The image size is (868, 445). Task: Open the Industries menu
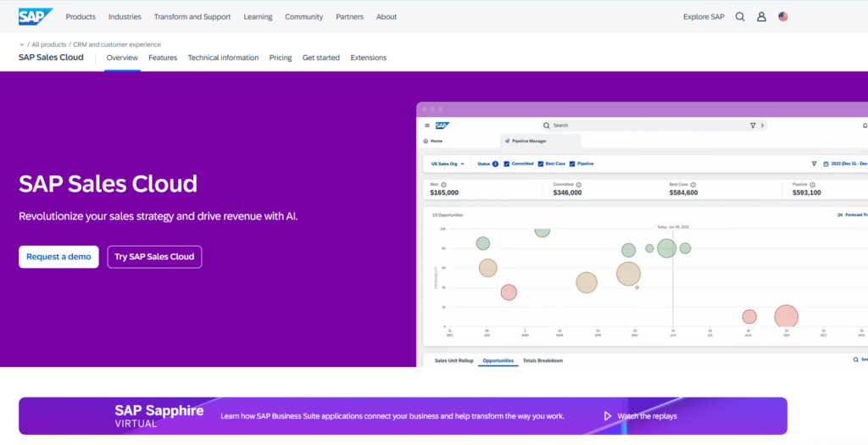coord(125,17)
